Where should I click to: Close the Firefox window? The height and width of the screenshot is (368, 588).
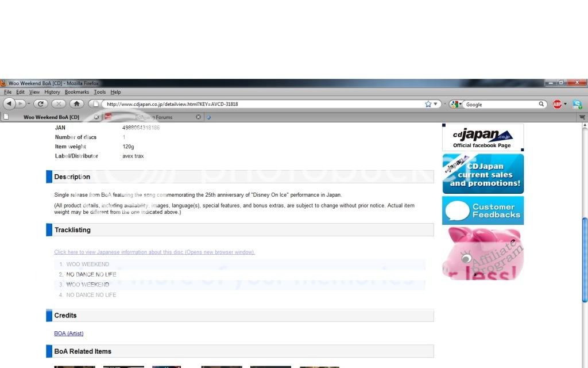coord(577,82)
